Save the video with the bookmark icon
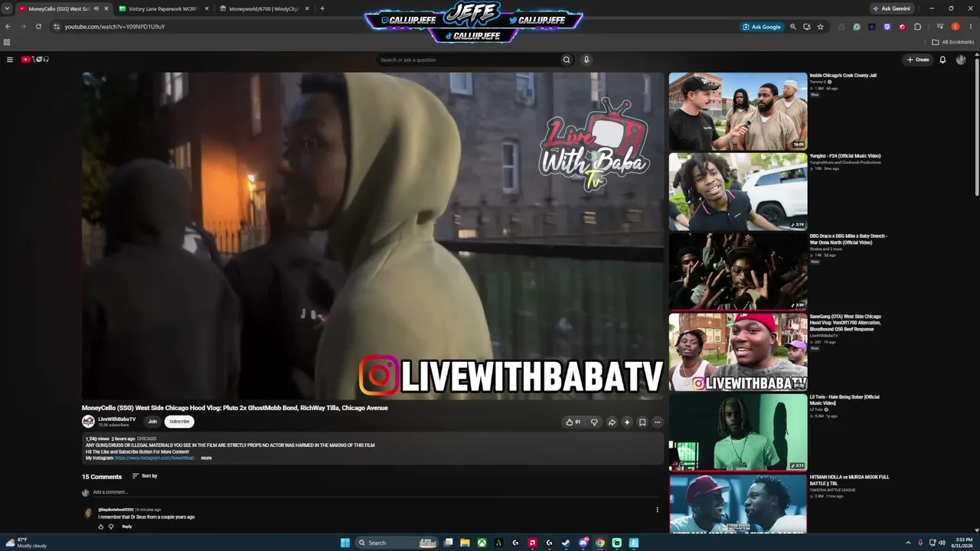This screenshot has width=980, height=551. (642, 422)
